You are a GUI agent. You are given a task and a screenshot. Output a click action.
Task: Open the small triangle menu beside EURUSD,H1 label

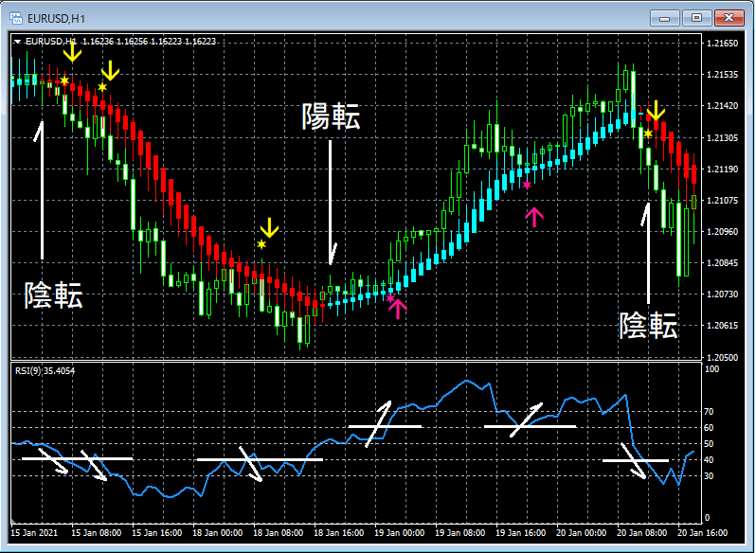click(x=17, y=42)
